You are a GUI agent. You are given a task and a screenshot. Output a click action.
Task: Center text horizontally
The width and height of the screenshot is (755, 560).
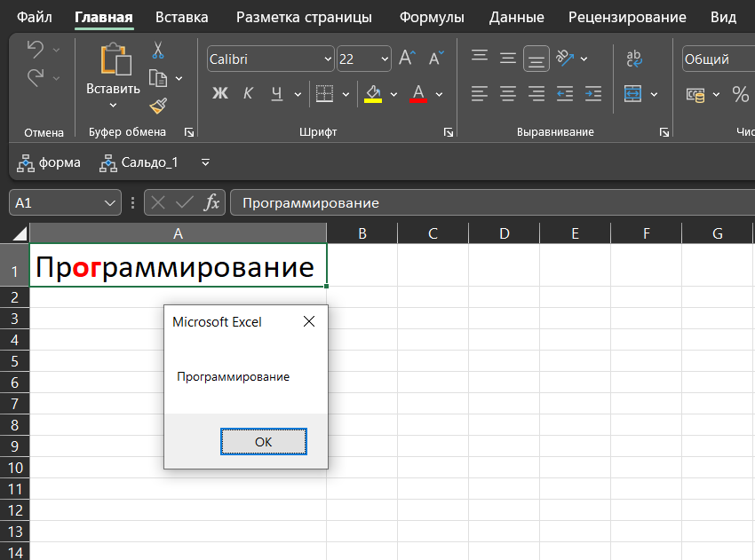[508, 93]
